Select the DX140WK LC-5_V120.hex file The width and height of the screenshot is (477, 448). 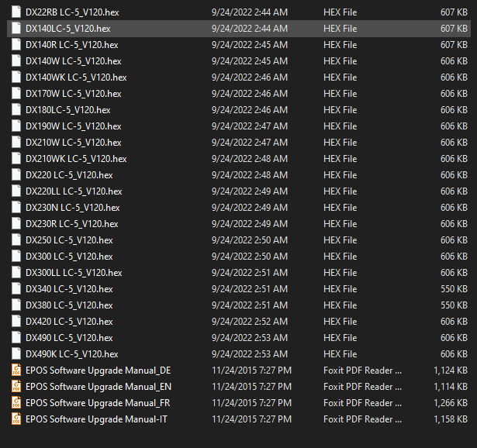point(76,78)
